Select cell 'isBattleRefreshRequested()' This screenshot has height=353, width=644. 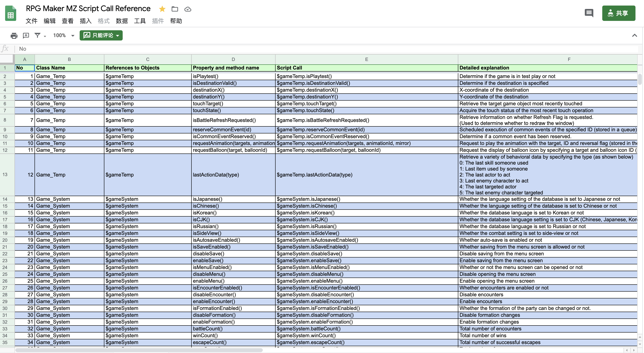pos(233,120)
